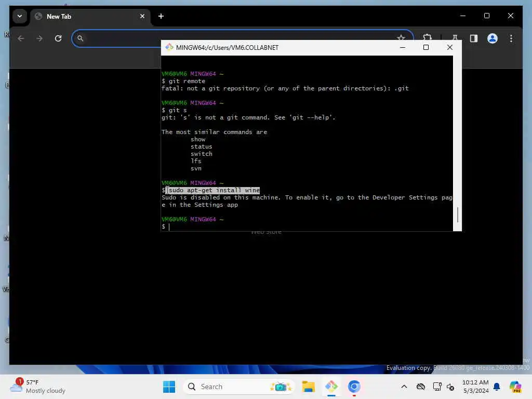Minimize the Chrome window
This screenshot has width=532, height=399.
pos(463,16)
